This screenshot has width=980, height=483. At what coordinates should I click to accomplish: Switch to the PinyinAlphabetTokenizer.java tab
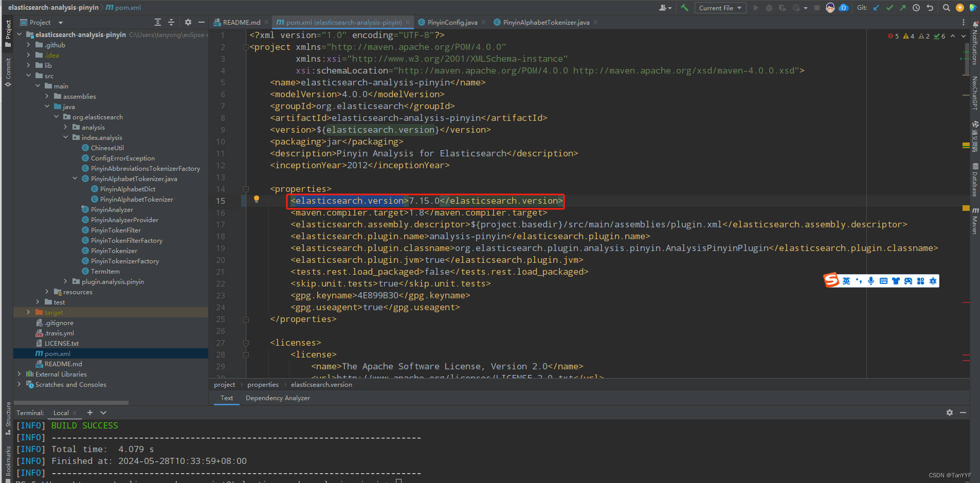tap(546, 22)
